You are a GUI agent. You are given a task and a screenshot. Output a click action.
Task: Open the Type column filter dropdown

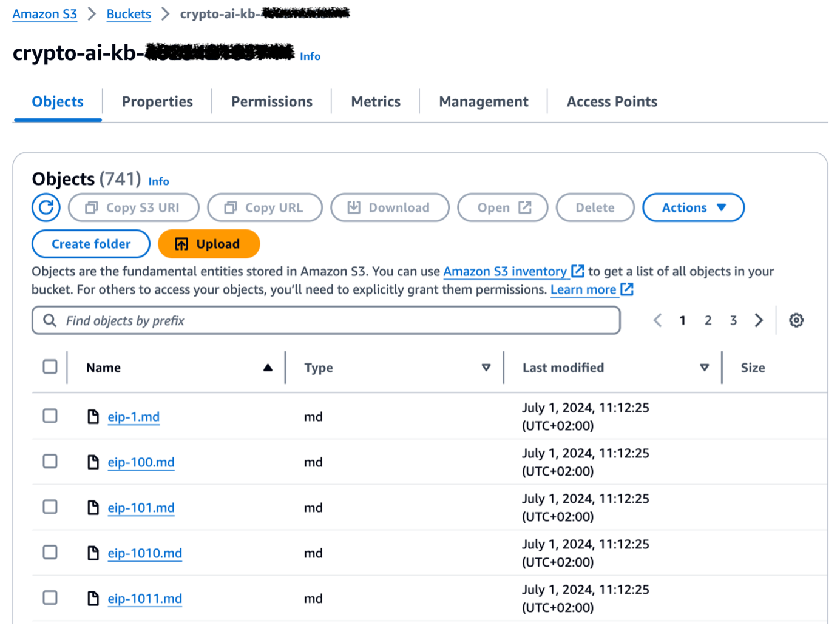pyautogui.click(x=486, y=368)
